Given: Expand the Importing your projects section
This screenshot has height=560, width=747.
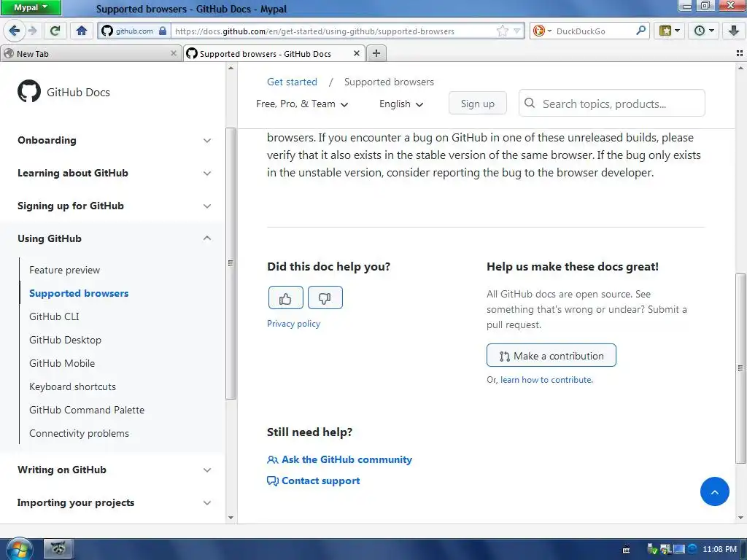Looking at the screenshot, I should coord(115,502).
